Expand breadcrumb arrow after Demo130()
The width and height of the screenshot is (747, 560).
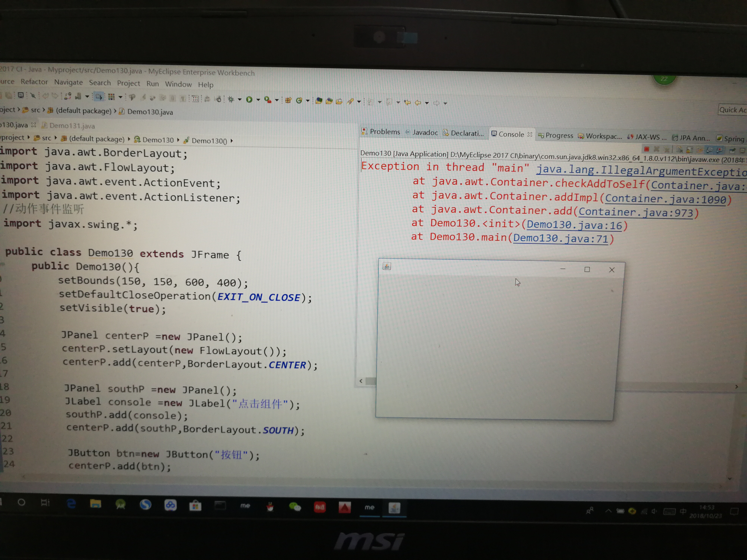(x=232, y=141)
